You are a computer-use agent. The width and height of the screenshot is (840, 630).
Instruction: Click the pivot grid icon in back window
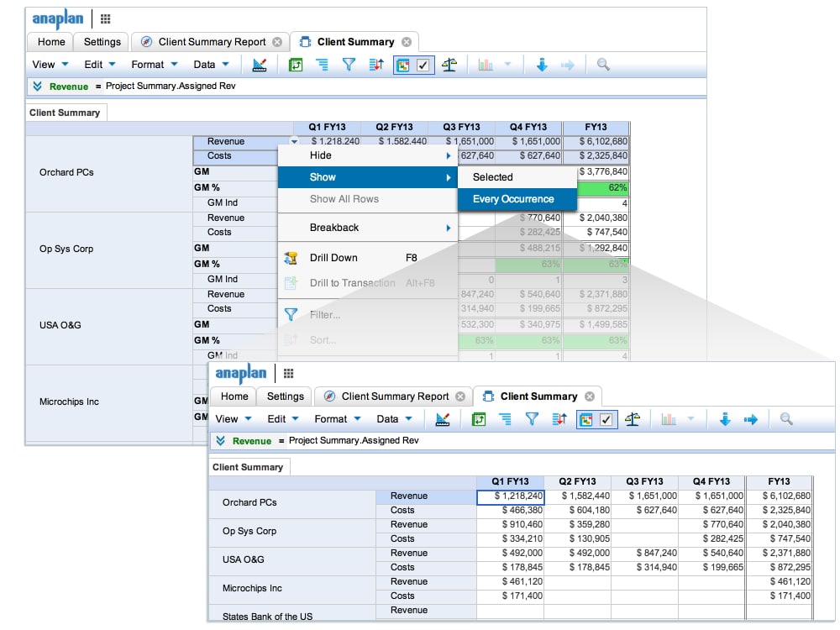[x=403, y=65]
